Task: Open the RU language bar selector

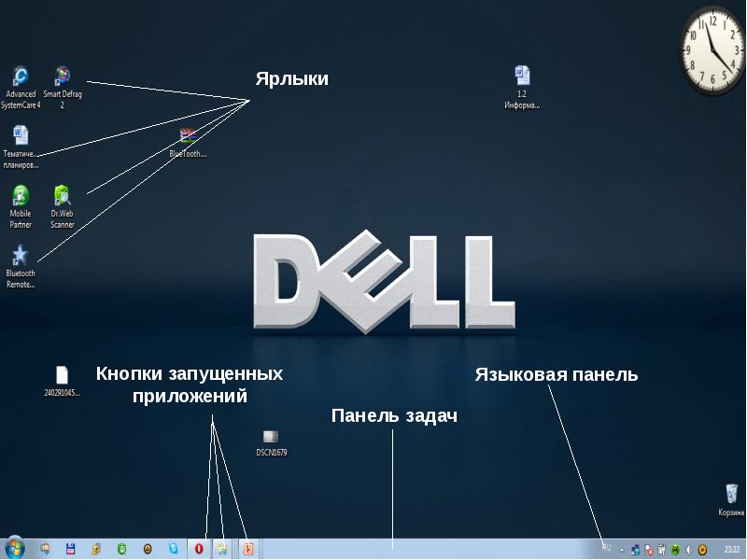Action: point(607,549)
